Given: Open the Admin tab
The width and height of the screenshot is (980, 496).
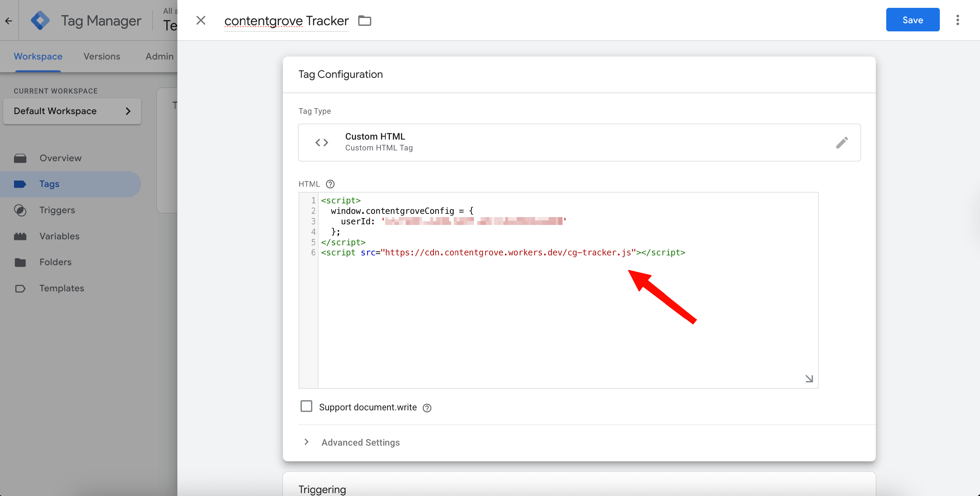Looking at the screenshot, I should coord(159,56).
